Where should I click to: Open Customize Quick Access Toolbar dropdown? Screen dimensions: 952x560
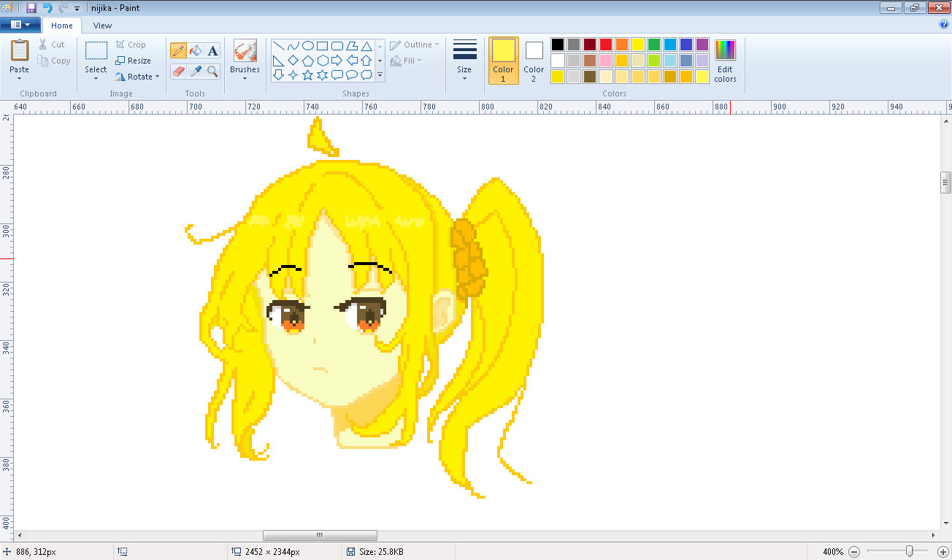[x=77, y=8]
